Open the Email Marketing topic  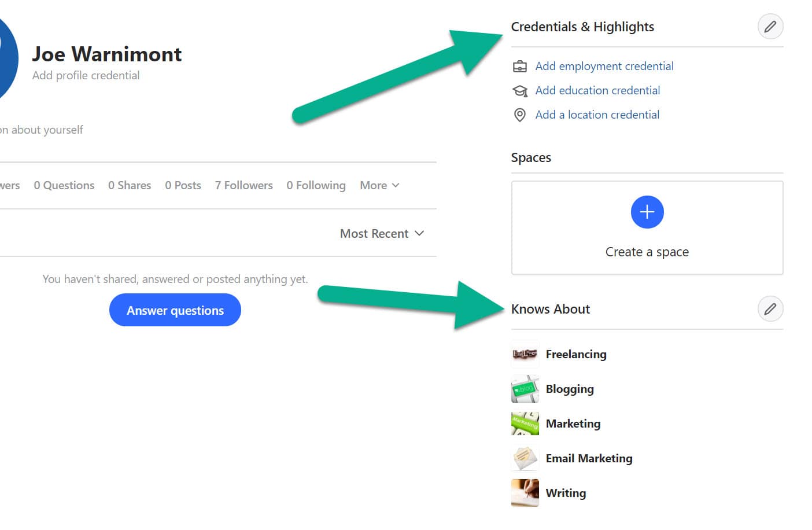tap(589, 458)
